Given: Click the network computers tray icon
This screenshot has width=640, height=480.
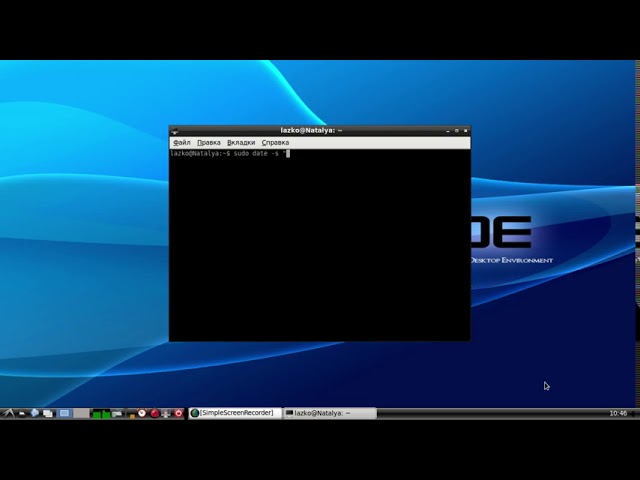Looking at the screenshot, I should pos(166,413).
